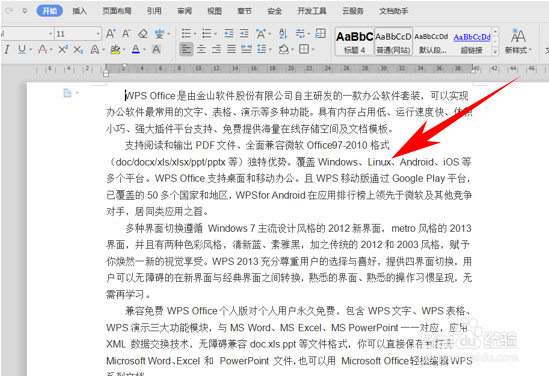This screenshot has width=549, height=376.
Task: Click the line spacing icon
Action: [262, 49]
